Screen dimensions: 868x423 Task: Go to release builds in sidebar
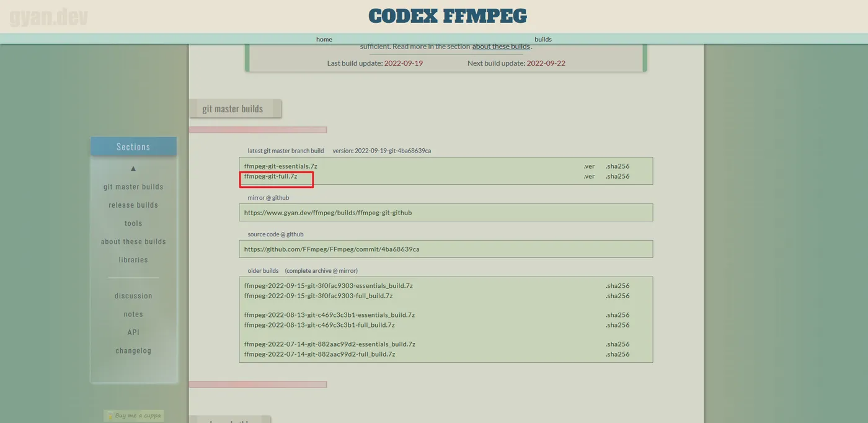[133, 205]
